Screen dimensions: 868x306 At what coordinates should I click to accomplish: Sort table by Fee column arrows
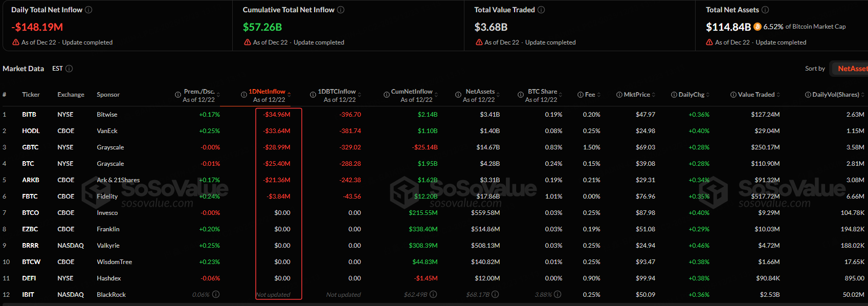(599, 95)
